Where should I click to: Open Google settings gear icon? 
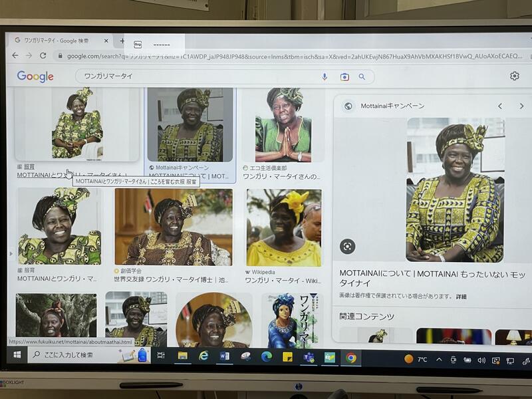pyautogui.click(x=514, y=76)
